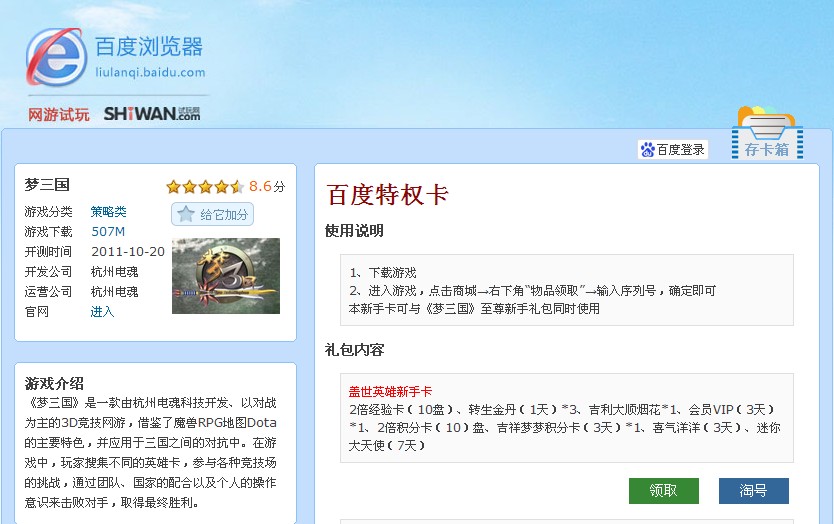This screenshot has width=834, height=524.
Task: Click the 梦三国 game cover thumbnail
Action: pos(226,276)
